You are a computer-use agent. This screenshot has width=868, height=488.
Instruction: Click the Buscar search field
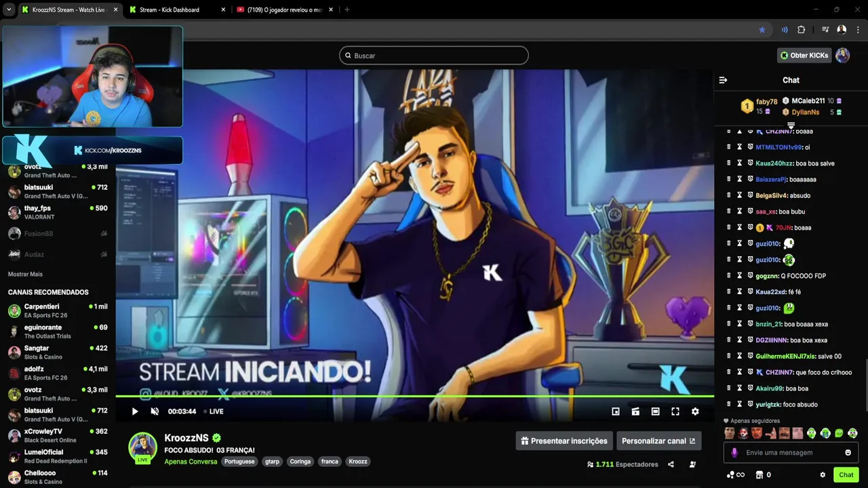434,56
